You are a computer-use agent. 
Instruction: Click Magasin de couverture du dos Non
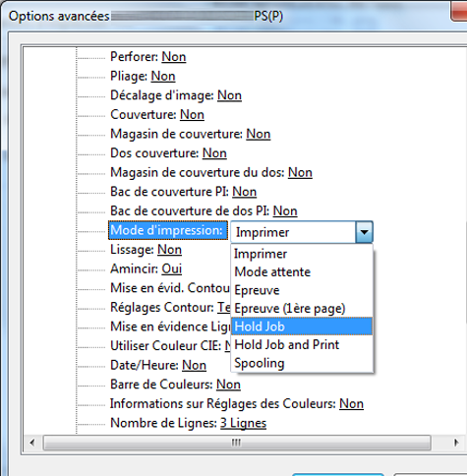(x=300, y=172)
